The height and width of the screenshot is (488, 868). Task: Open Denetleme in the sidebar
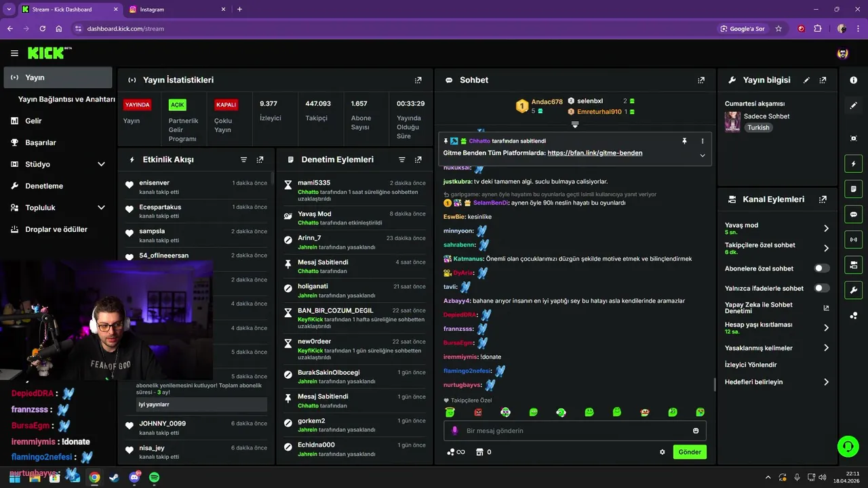59,186
